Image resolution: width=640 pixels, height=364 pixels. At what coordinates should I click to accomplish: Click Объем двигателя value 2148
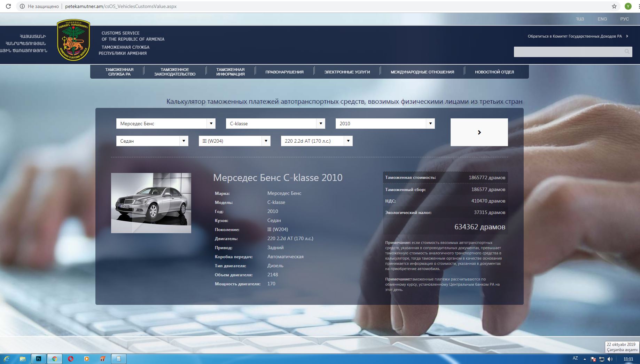click(x=273, y=275)
